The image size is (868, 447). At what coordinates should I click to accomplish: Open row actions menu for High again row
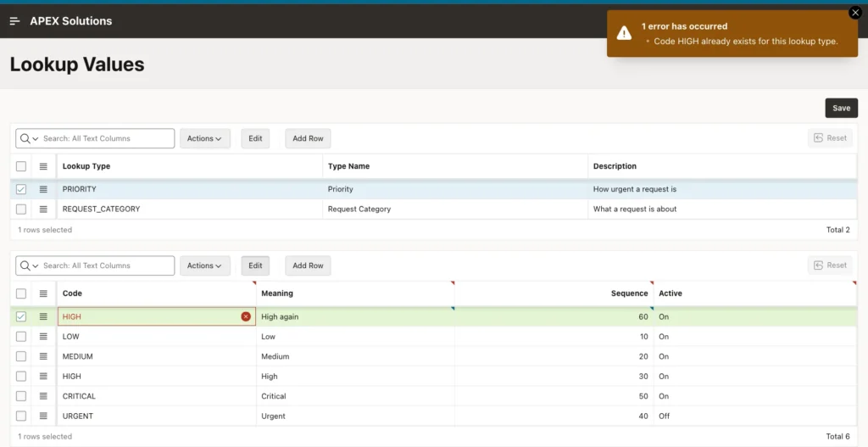point(43,317)
